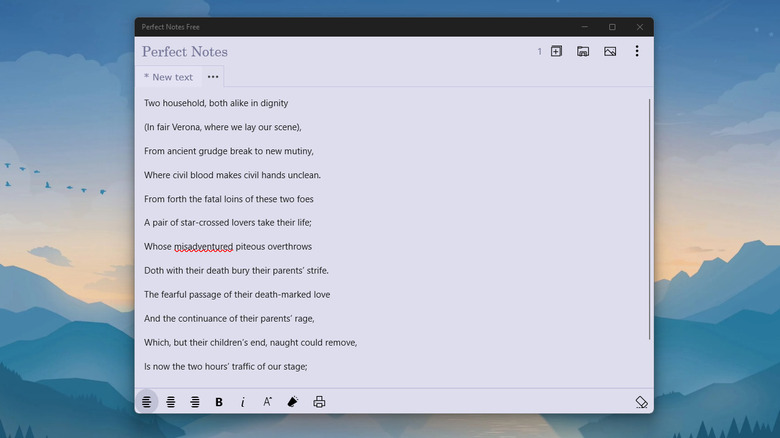Click the Perfect Notes title text
Viewport: 780px width, 438px height.
185,52
